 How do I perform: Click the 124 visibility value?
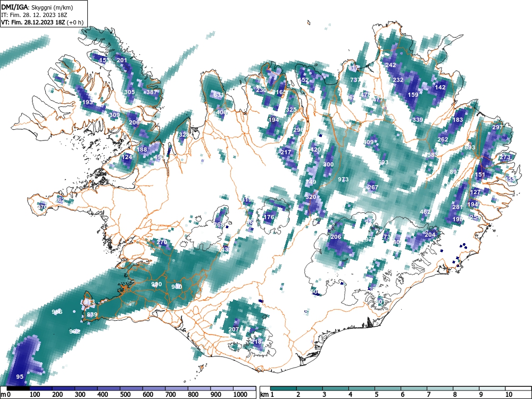(x=127, y=157)
